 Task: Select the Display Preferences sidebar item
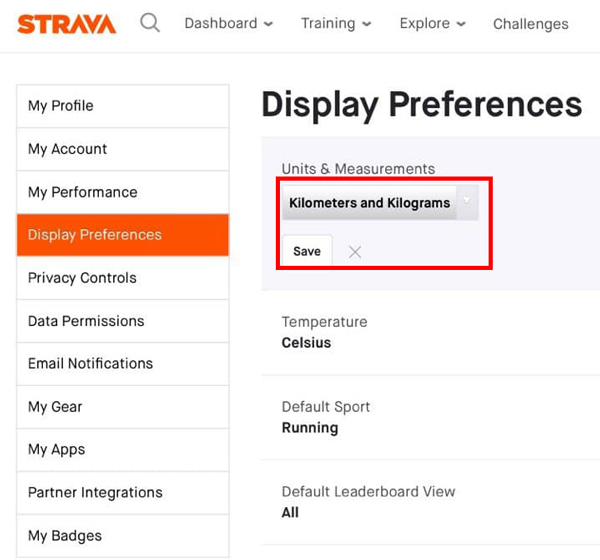tap(122, 235)
